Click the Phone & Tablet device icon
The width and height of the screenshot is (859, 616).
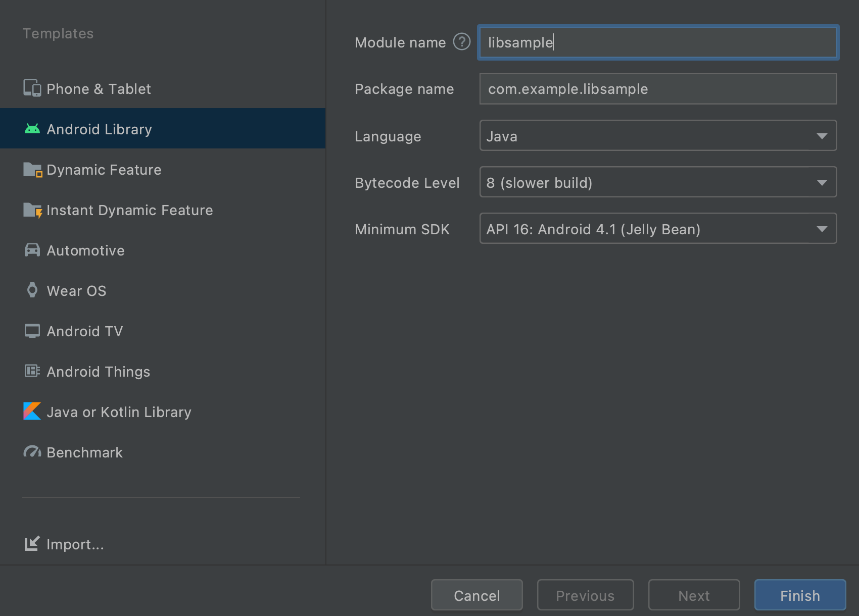click(32, 88)
